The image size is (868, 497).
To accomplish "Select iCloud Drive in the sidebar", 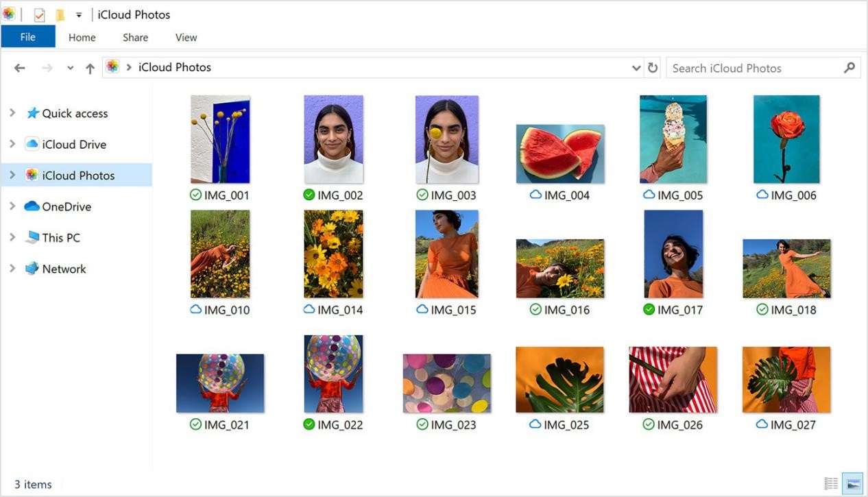I will pos(73,144).
